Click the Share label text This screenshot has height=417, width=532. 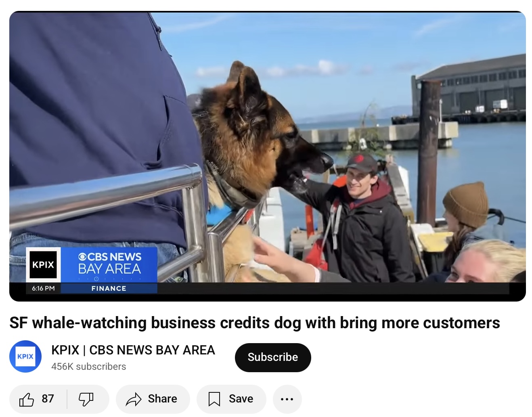click(162, 399)
